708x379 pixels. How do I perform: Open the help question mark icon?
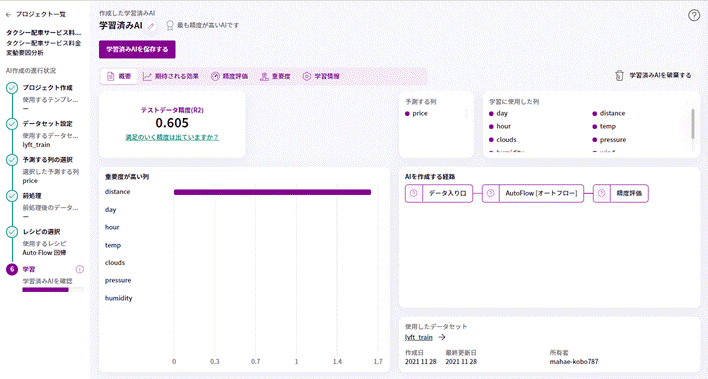coord(694,15)
